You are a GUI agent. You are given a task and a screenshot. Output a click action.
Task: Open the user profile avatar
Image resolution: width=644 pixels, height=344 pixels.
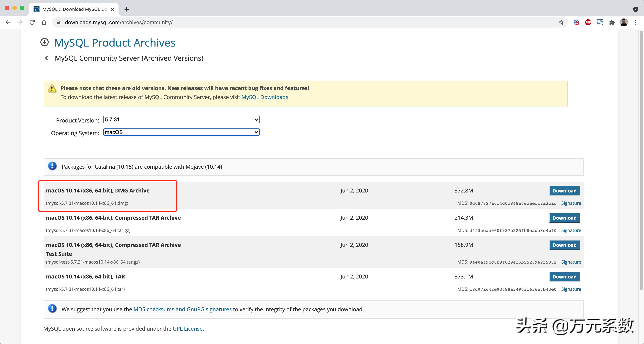click(x=624, y=23)
